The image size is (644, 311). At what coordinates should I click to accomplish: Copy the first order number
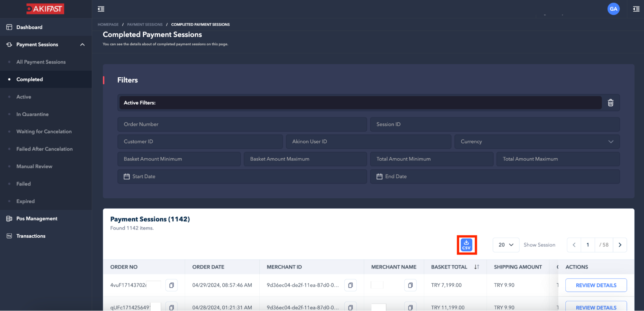[x=171, y=285]
